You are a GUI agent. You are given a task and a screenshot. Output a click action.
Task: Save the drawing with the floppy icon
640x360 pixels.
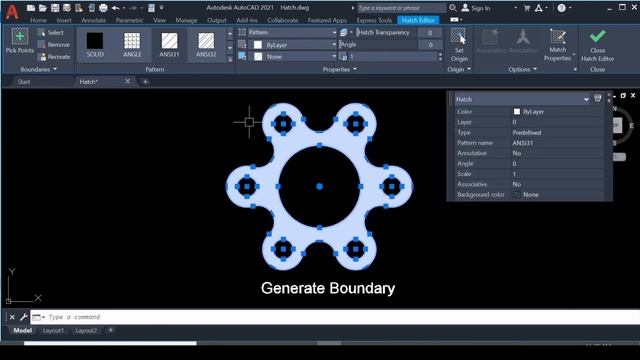pyautogui.click(x=55, y=8)
